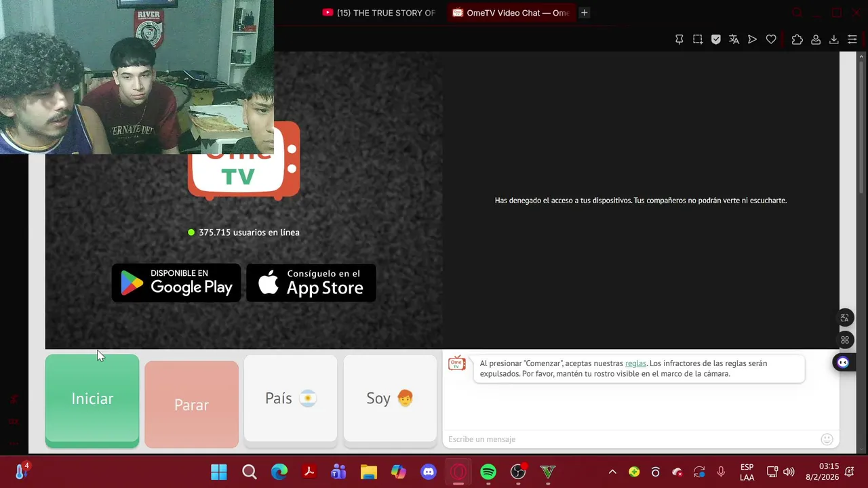The width and height of the screenshot is (868, 488).
Task: Open Microsoft Edge from taskbar
Action: coord(279,472)
